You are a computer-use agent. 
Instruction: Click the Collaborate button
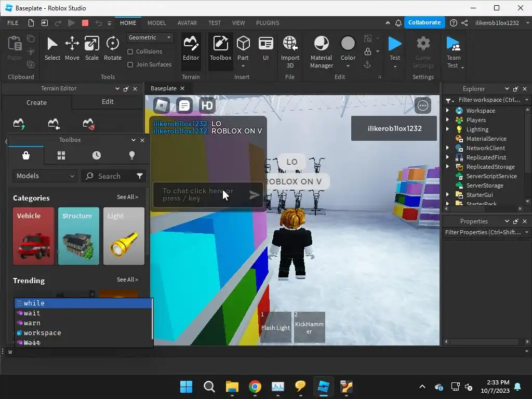pyautogui.click(x=424, y=22)
